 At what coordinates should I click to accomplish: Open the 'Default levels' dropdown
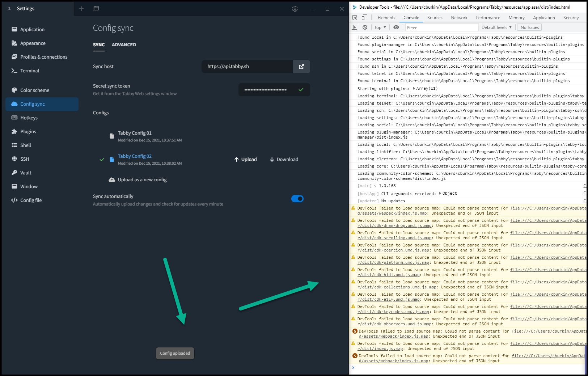[496, 27]
